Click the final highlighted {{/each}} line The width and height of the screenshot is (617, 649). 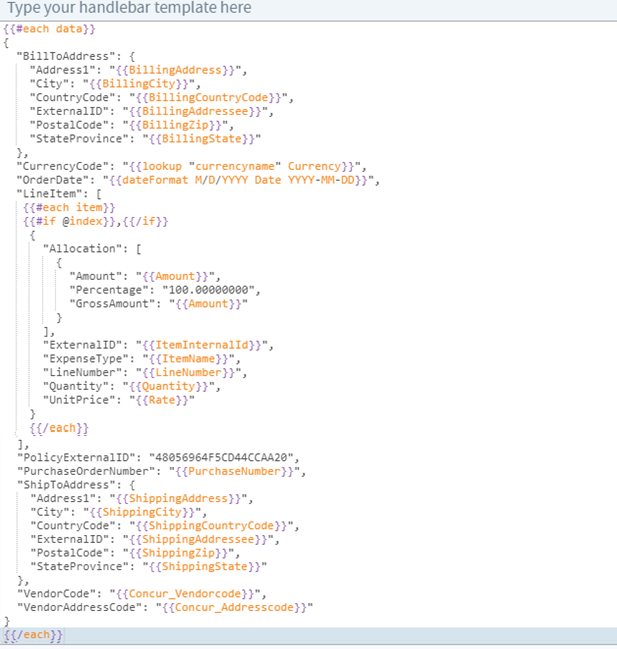pos(308,635)
